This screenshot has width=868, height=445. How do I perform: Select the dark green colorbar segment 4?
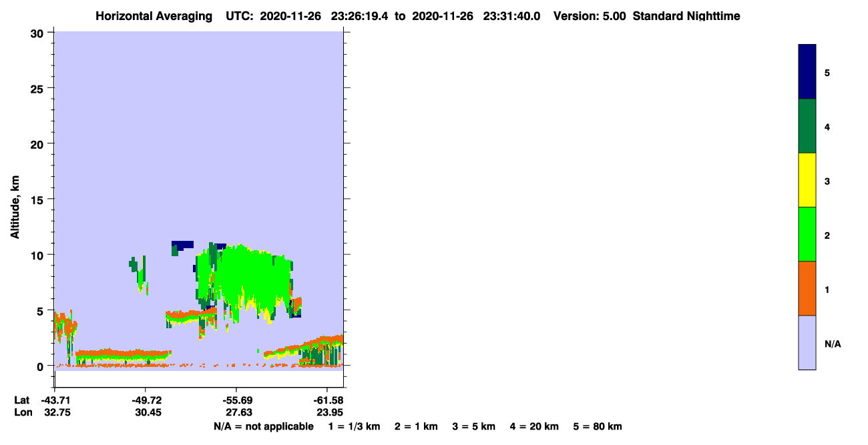point(807,126)
